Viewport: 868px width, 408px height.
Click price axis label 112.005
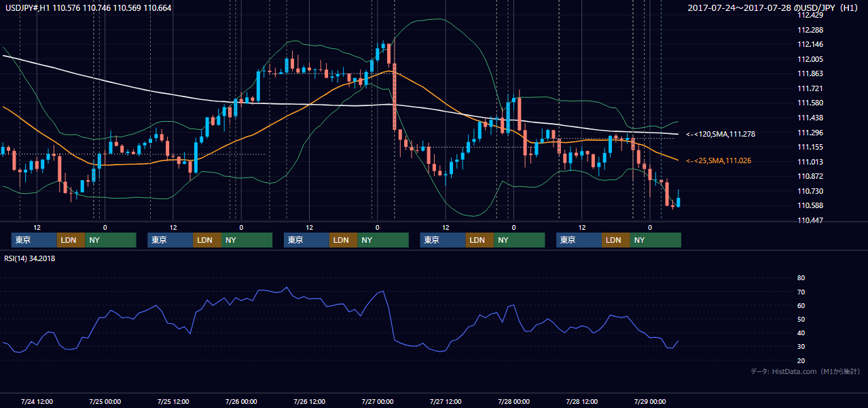pyautogui.click(x=811, y=59)
